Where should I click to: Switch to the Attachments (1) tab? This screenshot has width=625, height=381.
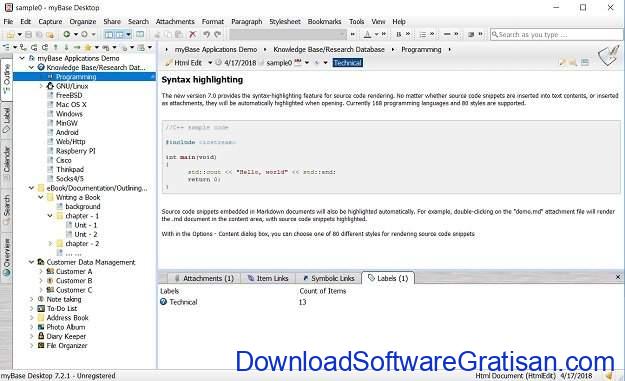pyautogui.click(x=203, y=278)
